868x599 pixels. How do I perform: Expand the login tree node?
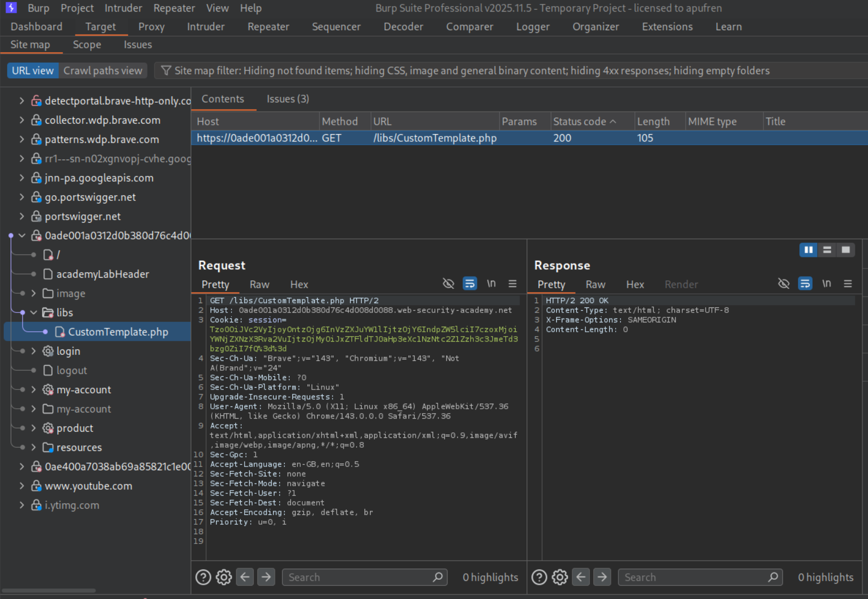(34, 351)
